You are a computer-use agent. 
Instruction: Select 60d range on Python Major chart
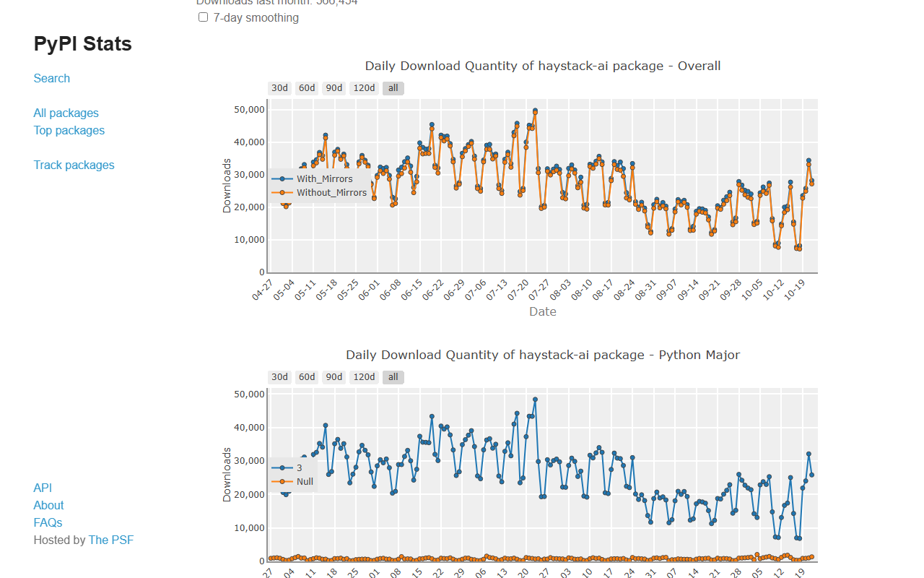point(307,377)
